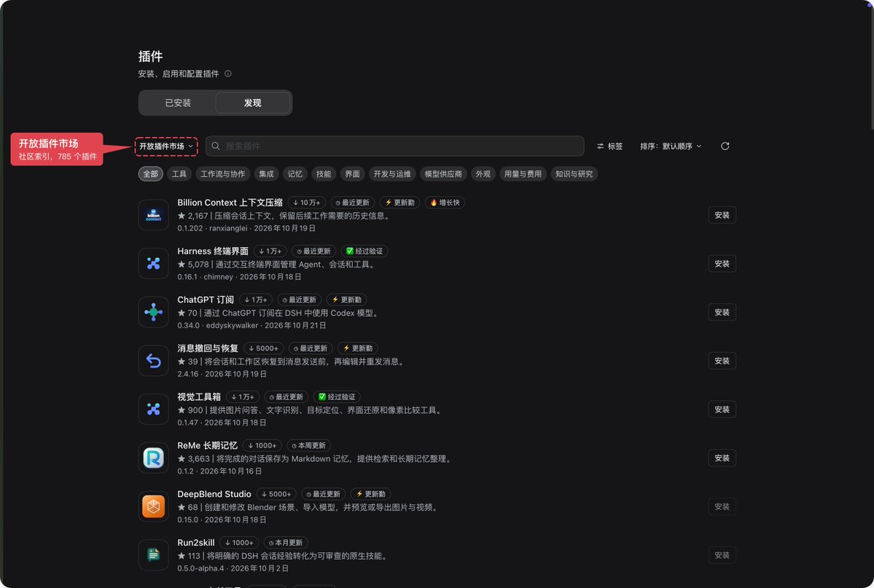Select the 全部 category chip
The height and width of the screenshot is (588, 874).
150,174
